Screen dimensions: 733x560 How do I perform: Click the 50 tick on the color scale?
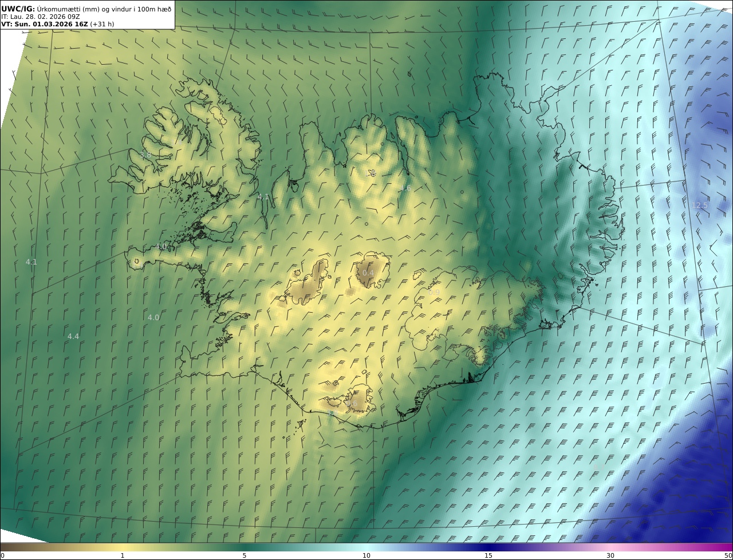(x=728, y=555)
